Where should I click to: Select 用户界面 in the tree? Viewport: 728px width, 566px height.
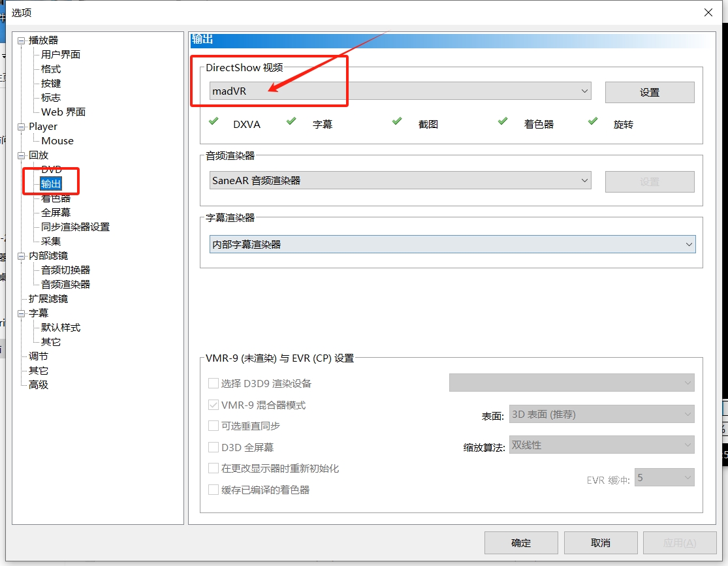pyautogui.click(x=60, y=55)
